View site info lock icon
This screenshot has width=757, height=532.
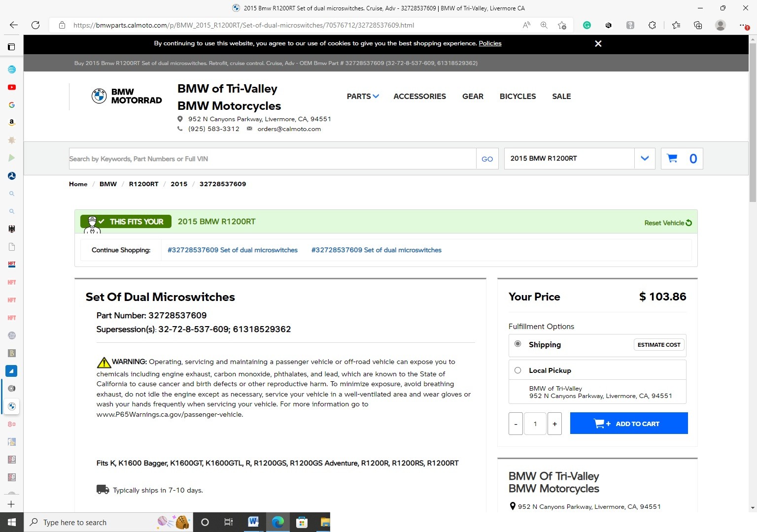[x=62, y=25]
